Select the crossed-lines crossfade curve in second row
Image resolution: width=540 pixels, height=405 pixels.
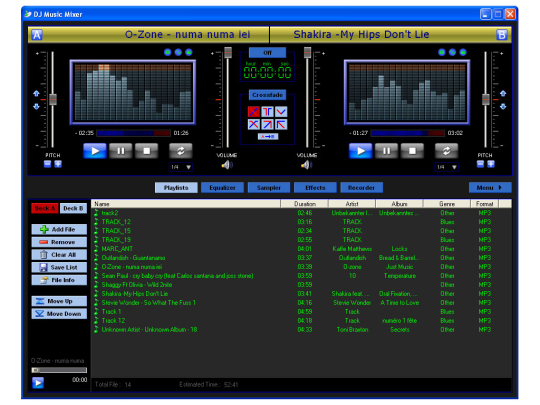point(254,124)
